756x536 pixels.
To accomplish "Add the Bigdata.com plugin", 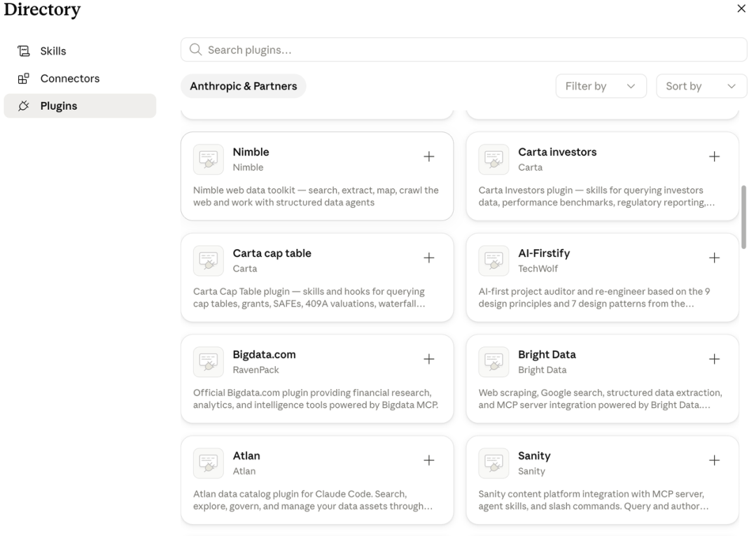I will (x=428, y=359).
